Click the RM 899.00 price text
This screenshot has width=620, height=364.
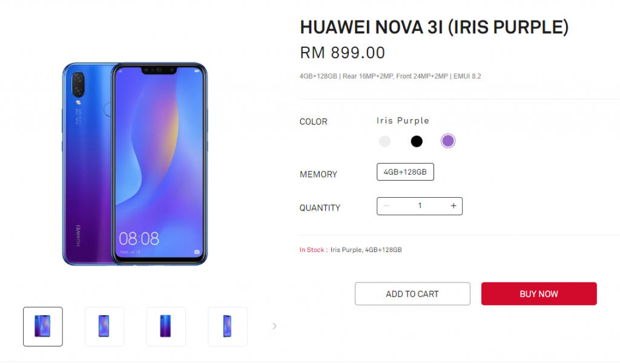click(343, 53)
